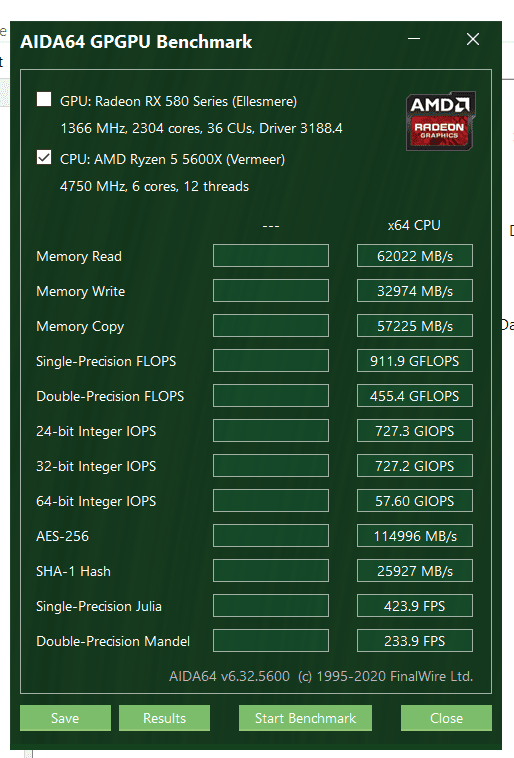Select the 455.4 GFLOPS result
This screenshot has height=758, width=514.
click(415, 396)
